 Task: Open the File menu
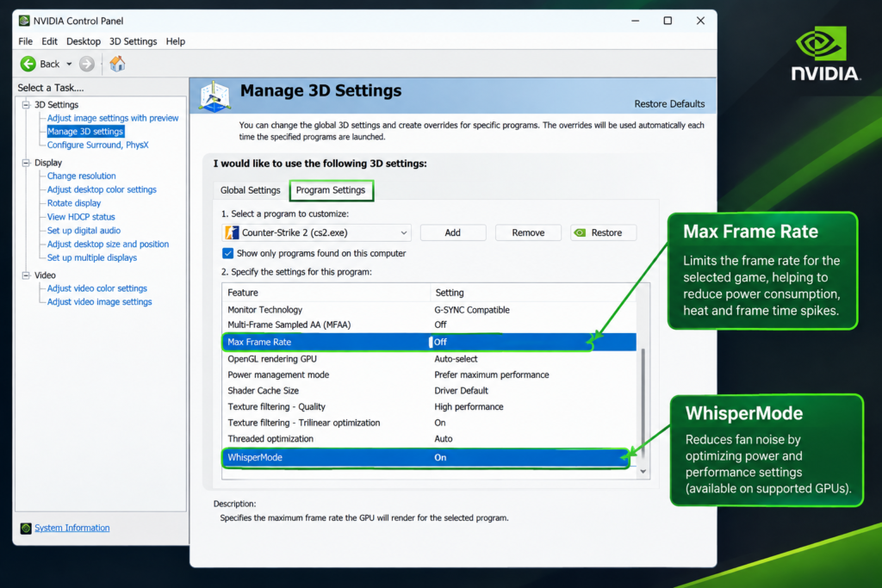[x=25, y=41]
